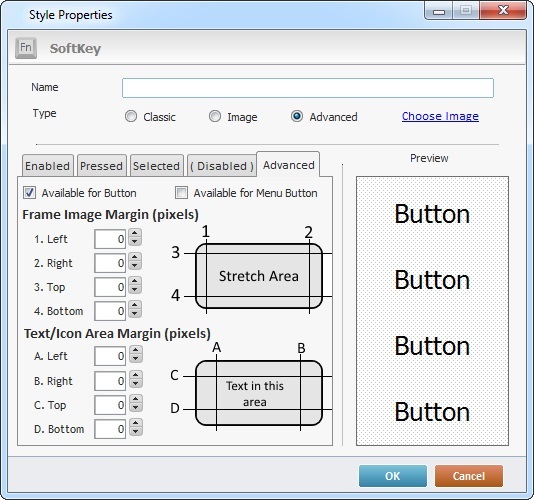This screenshot has width=534, height=500.
Task: Confirm with the OK button
Action: click(393, 476)
